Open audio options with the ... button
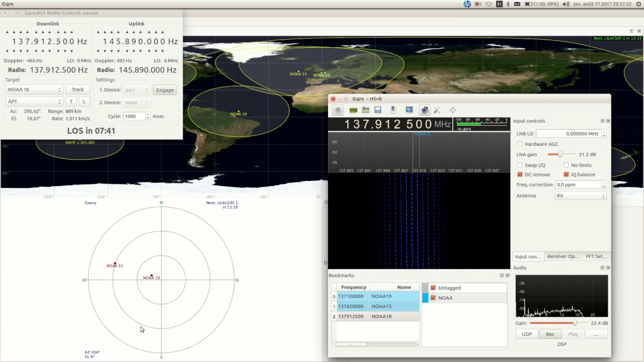 (x=596, y=334)
